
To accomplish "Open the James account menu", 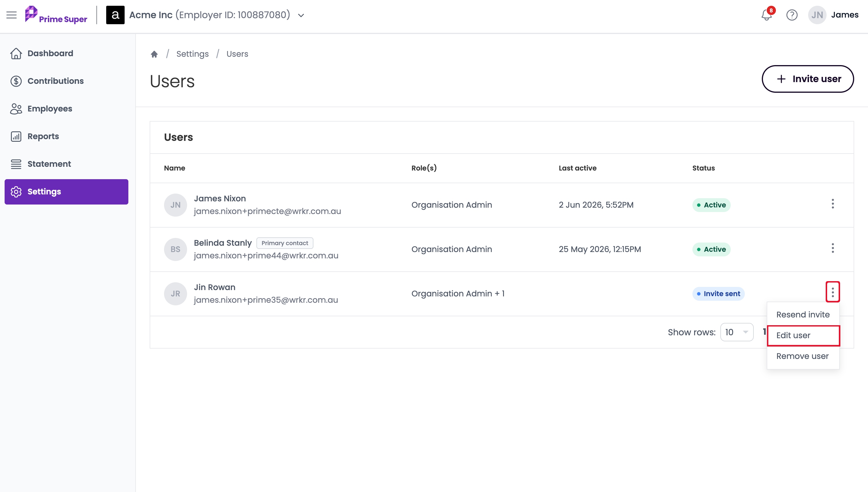I will click(845, 15).
